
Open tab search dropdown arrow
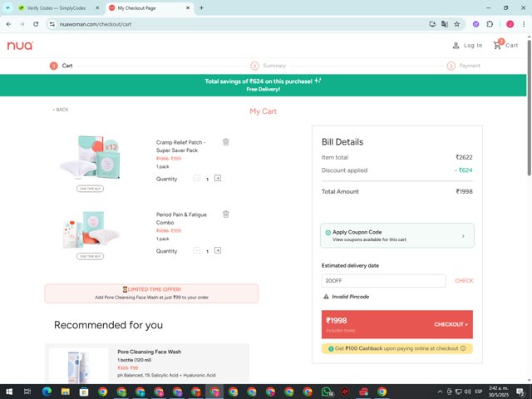click(x=7, y=7)
